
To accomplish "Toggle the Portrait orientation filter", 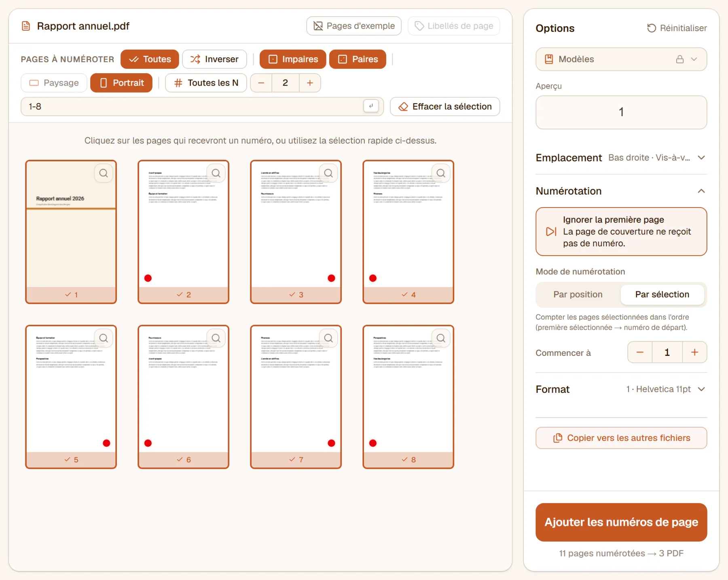I will coord(121,83).
